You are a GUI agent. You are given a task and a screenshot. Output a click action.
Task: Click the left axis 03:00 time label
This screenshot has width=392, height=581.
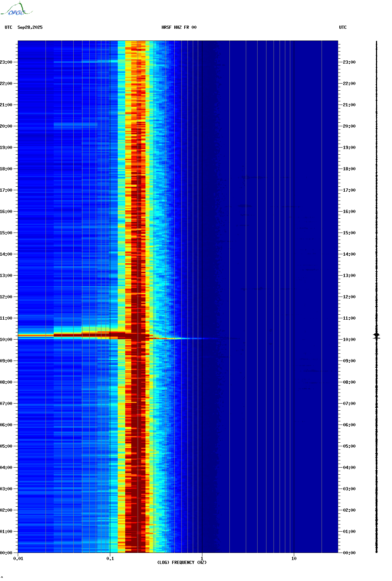pos(6,489)
